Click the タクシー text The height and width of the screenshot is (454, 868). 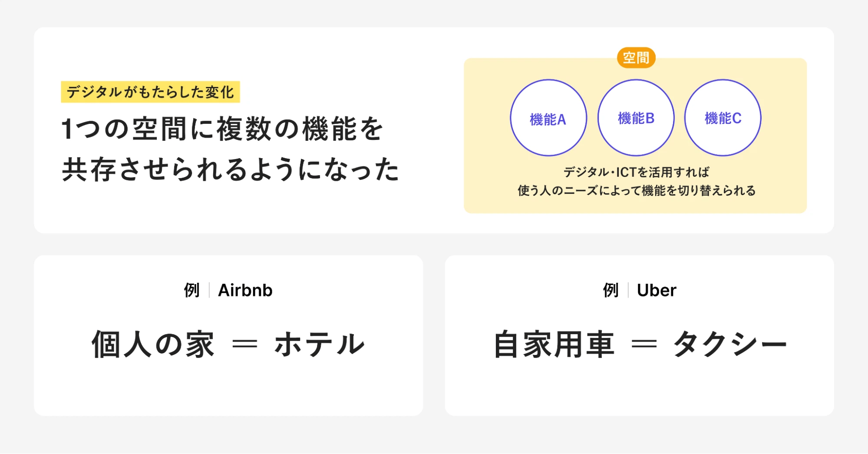click(729, 345)
